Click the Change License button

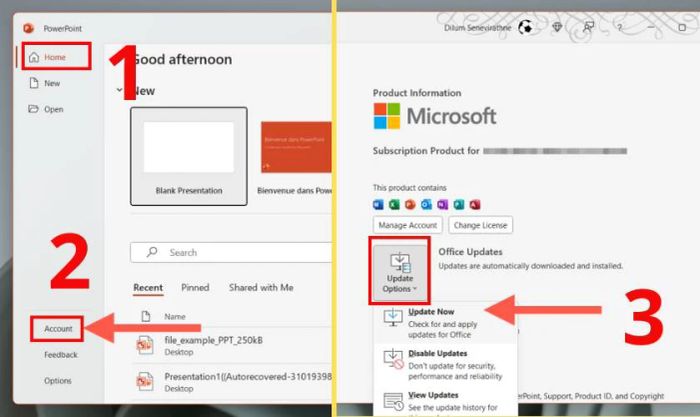tap(480, 225)
